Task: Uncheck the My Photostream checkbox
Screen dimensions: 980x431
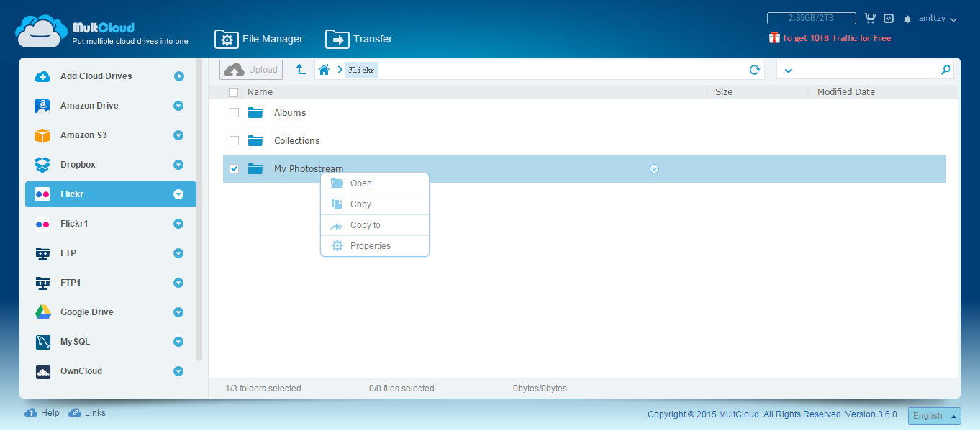Action: click(234, 168)
